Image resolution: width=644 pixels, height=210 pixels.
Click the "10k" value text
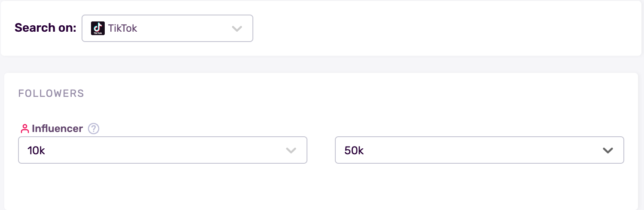click(x=36, y=150)
